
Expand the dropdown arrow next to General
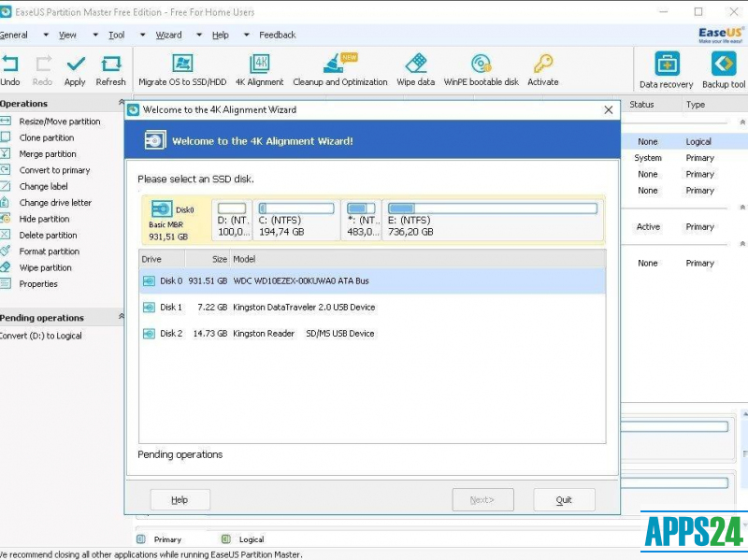click(x=46, y=35)
